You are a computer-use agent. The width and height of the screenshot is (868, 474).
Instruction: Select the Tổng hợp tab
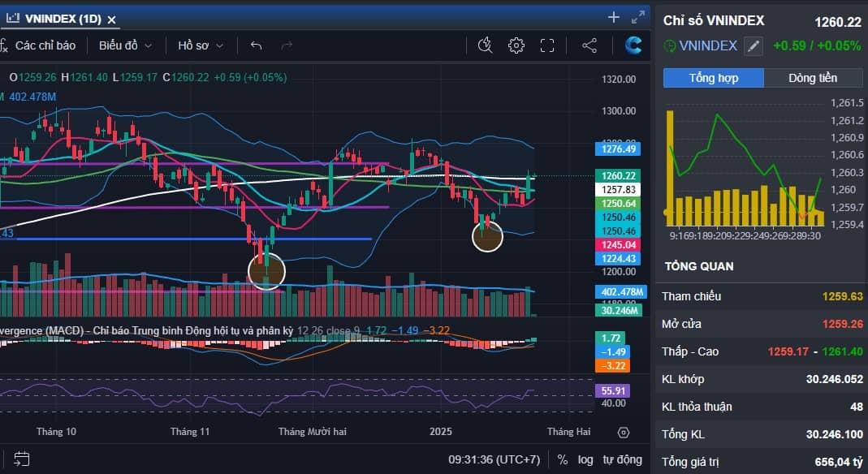point(713,78)
